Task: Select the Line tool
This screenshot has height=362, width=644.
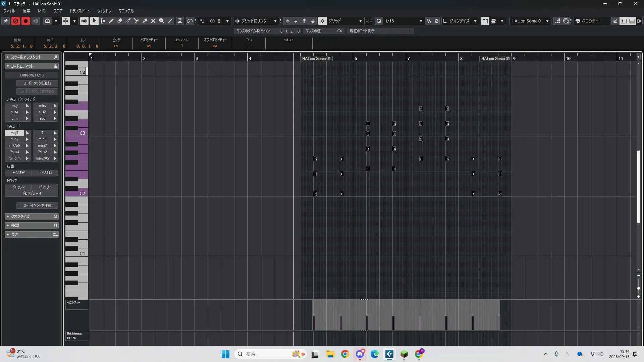Action: tap(170, 21)
